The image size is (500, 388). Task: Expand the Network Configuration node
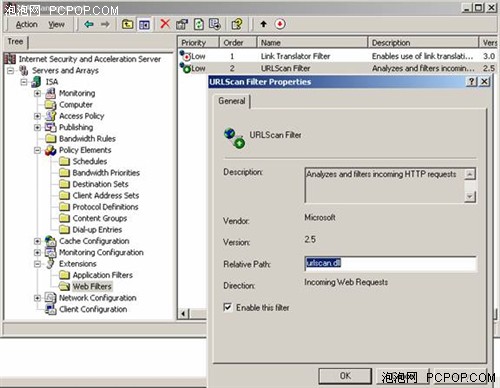point(38,298)
